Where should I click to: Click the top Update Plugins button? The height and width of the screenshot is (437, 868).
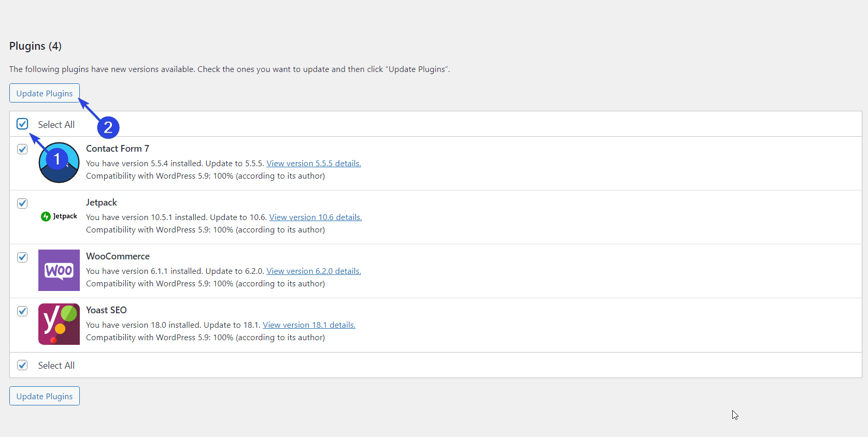(45, 93)
